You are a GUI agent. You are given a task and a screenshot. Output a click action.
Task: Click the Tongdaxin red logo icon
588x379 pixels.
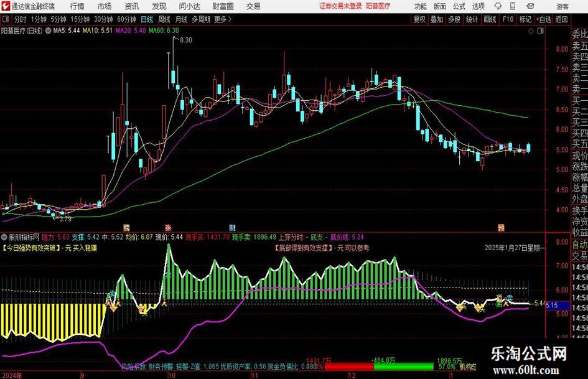pos(6,6)
